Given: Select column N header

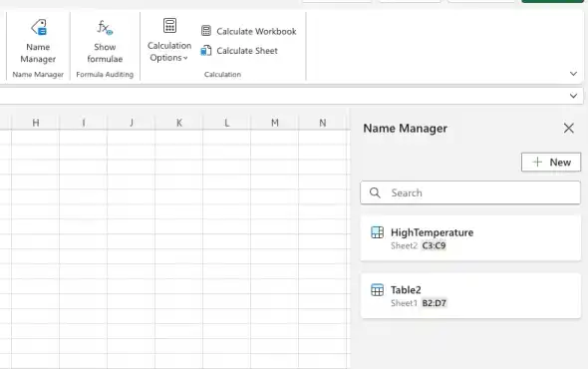Looking at the screenshot, I should point(323,123).
